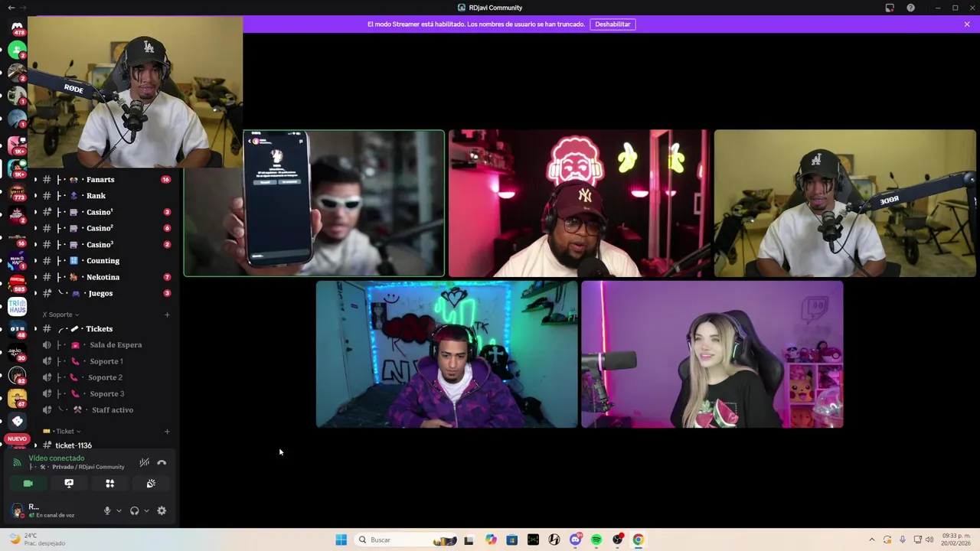Viewport: 980px width, 551px height.
Task: Expand the Fanarts channel threads arrow
Action: click(35, 180)
